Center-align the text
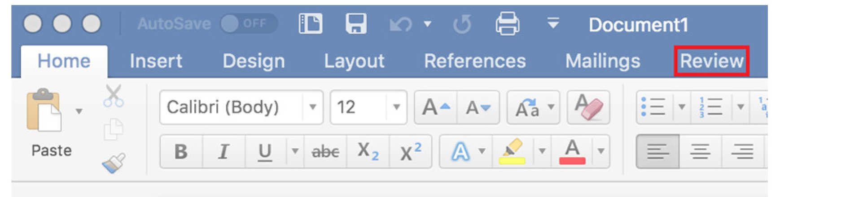This screenshot has width=868, height=197. pos(700,151)
